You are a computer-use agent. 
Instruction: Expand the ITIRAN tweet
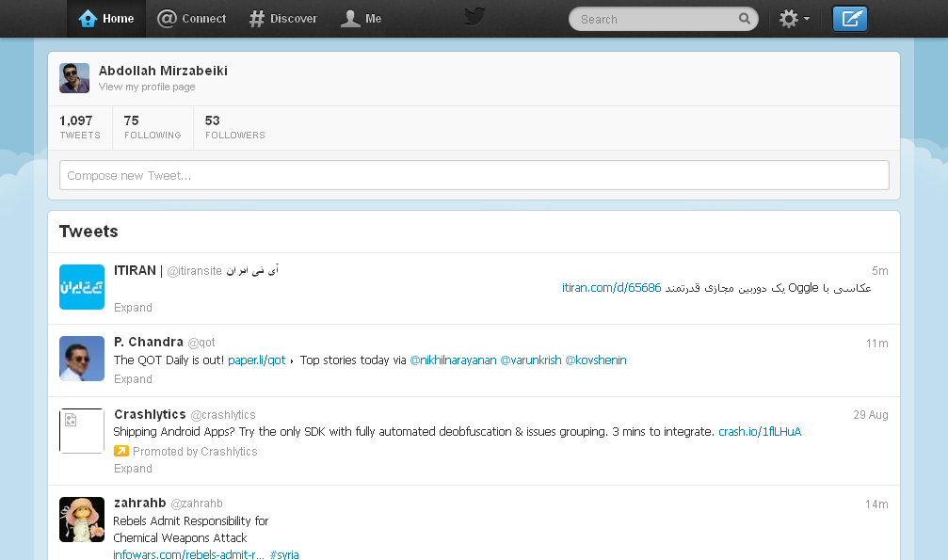[133, 308]
